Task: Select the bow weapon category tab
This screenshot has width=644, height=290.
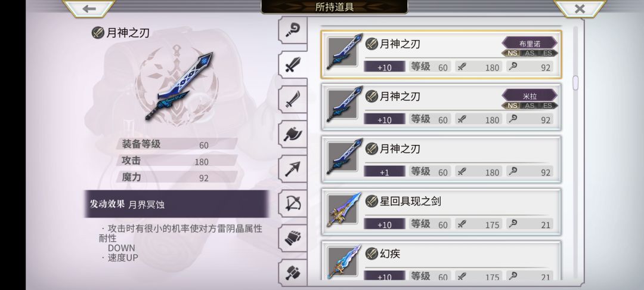Action: [x=292, y=203]
